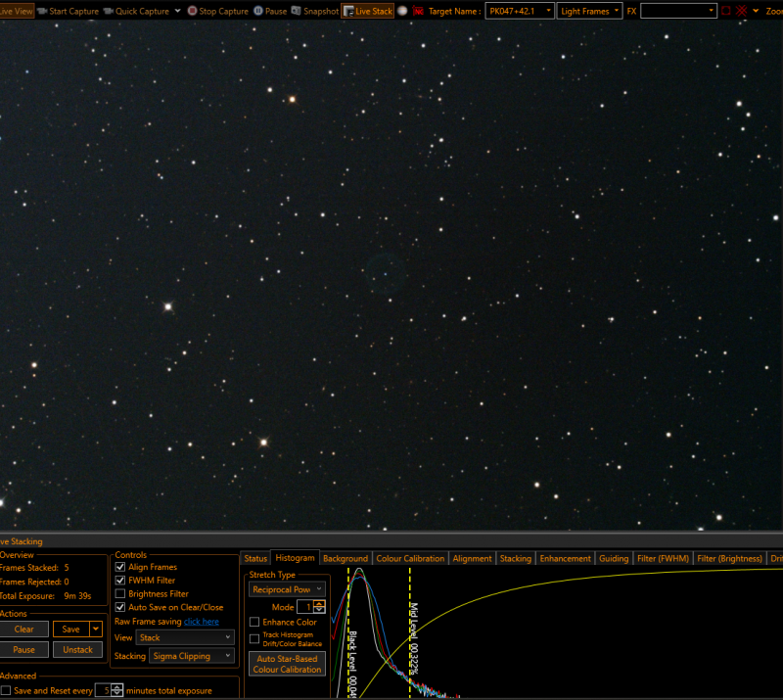Open the reticule options dropdown arrow
This screenshot has height=700, width=783.
point(756,11)
